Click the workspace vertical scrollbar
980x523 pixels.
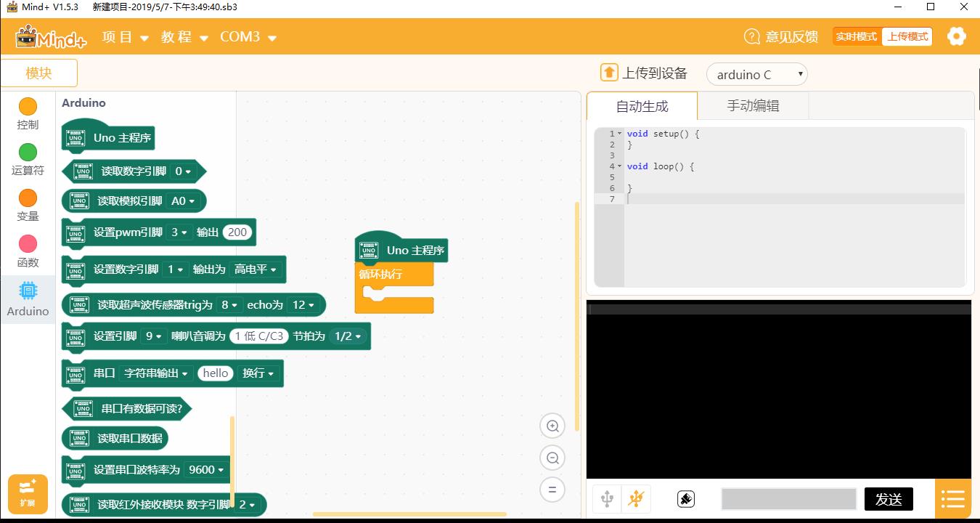pos(577,315)
